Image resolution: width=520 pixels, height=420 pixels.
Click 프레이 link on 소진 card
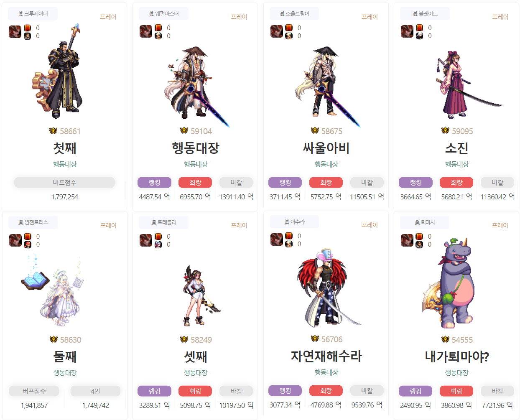point(500,17)
